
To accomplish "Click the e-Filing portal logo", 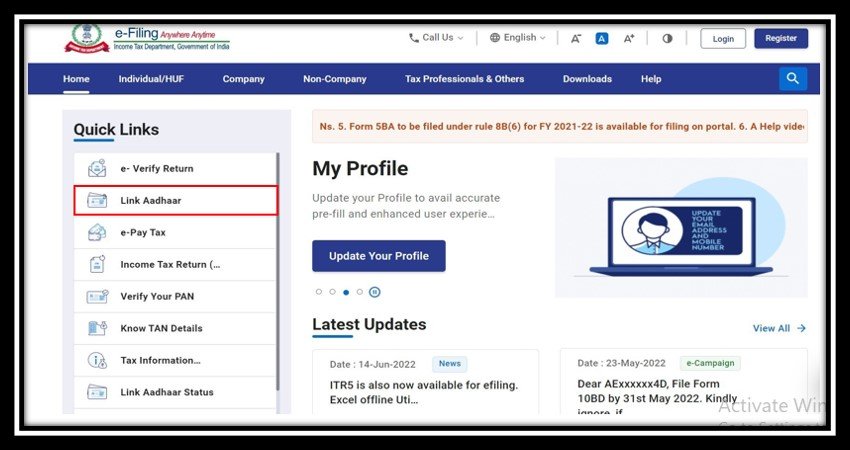I will click(147, 38).
